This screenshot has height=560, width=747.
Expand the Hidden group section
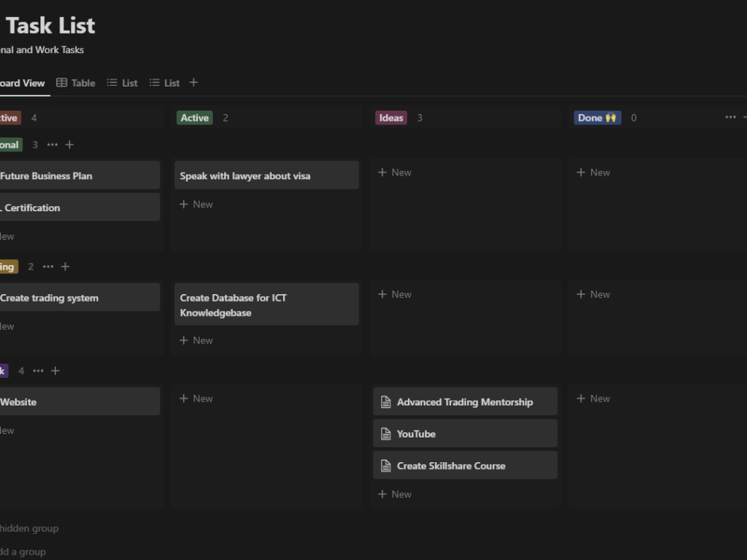tap(28, 528)
